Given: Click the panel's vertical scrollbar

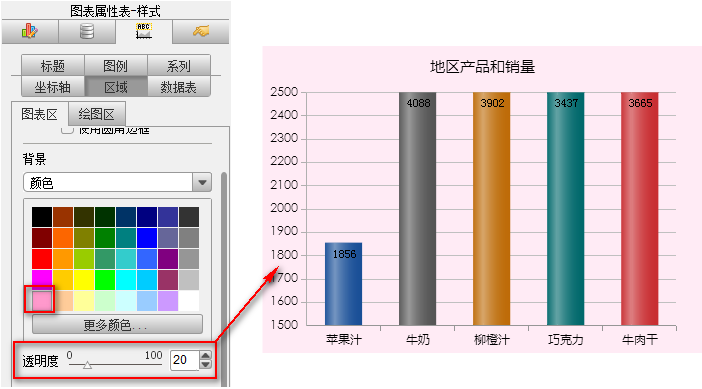Looking at the screenshot, I should click(224, 278).
